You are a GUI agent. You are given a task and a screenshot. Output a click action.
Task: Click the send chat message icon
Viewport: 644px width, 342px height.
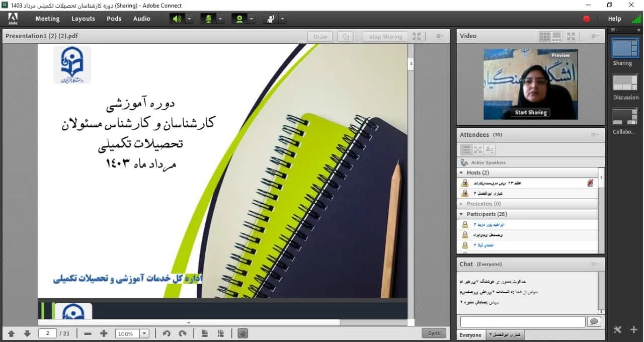click(x=594, y=322)
